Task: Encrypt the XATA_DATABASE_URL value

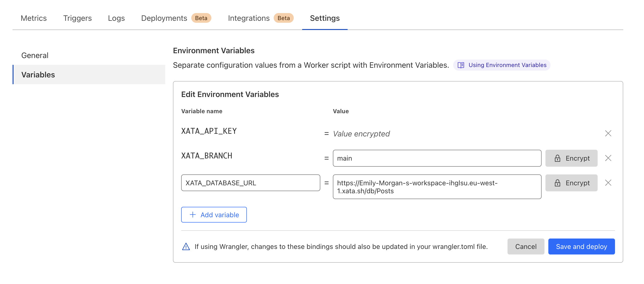Action: [571, 183]
